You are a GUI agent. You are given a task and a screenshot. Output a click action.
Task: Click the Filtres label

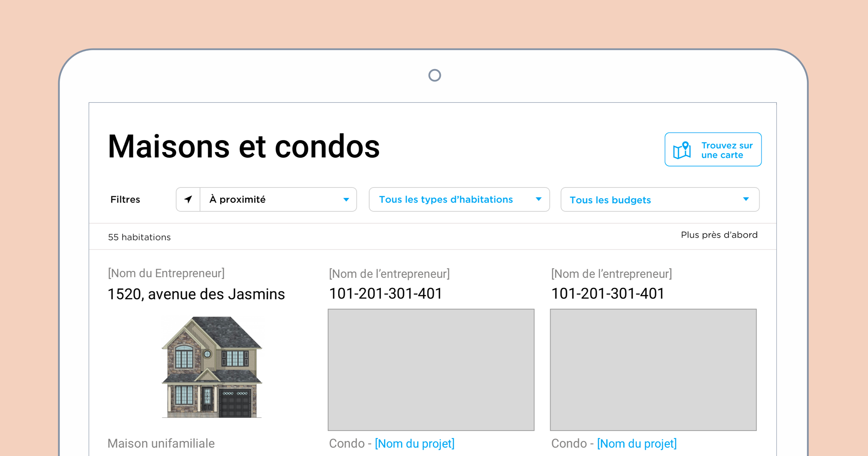(x=125, y=199)
